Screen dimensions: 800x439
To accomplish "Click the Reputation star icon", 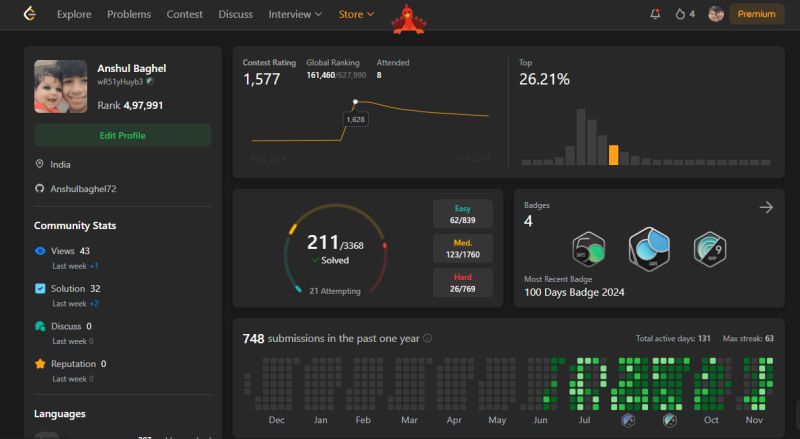I will click(x=40, y=364).
